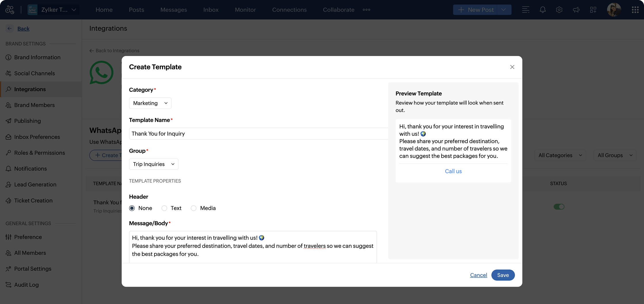644x304 pixels.
Task: Open the All Categories filter dropdown
Action: [559, 155]
